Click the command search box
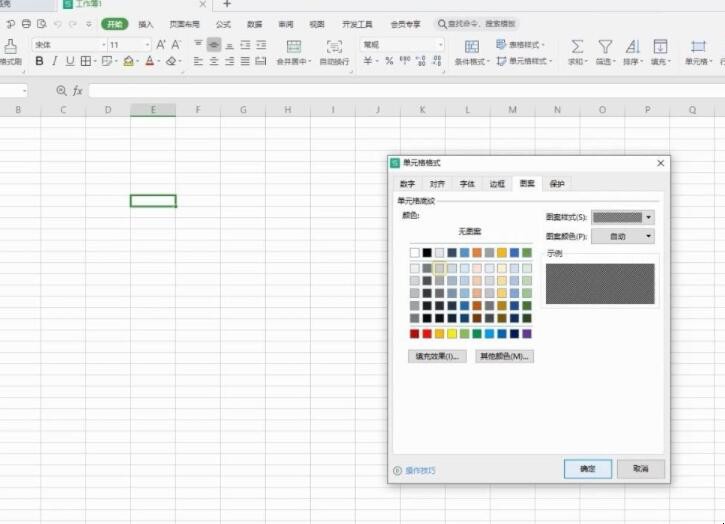This screenshot has height=524, width=725. pos(477,24)
